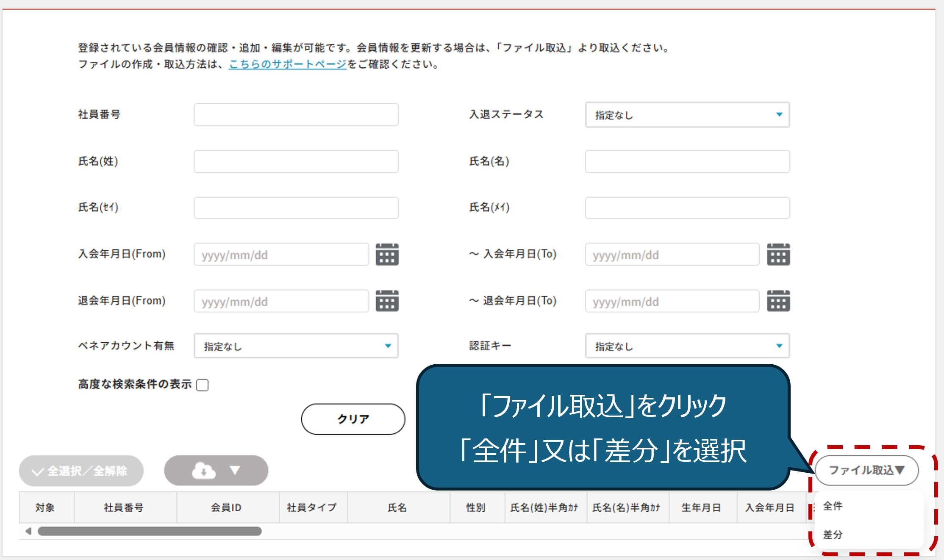Screen dimensions: 944x560
Task: Focus the 氏名(姓) text field
Action: (296, 161)
